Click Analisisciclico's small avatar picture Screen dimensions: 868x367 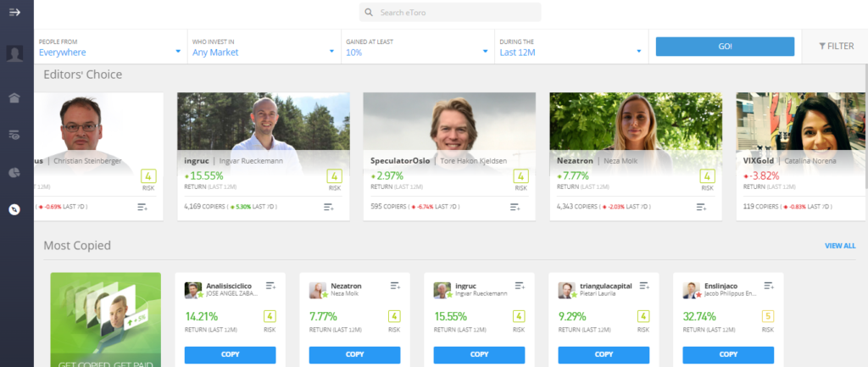tap(193, 291)
